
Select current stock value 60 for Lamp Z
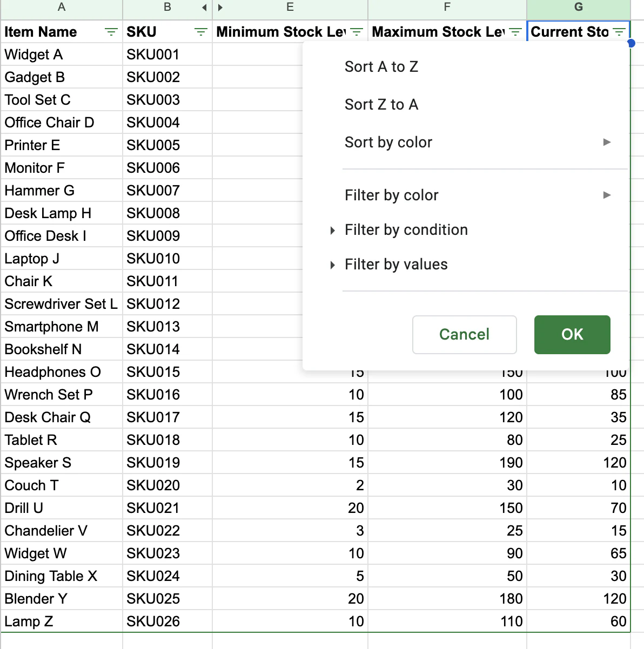coord(579,621)
